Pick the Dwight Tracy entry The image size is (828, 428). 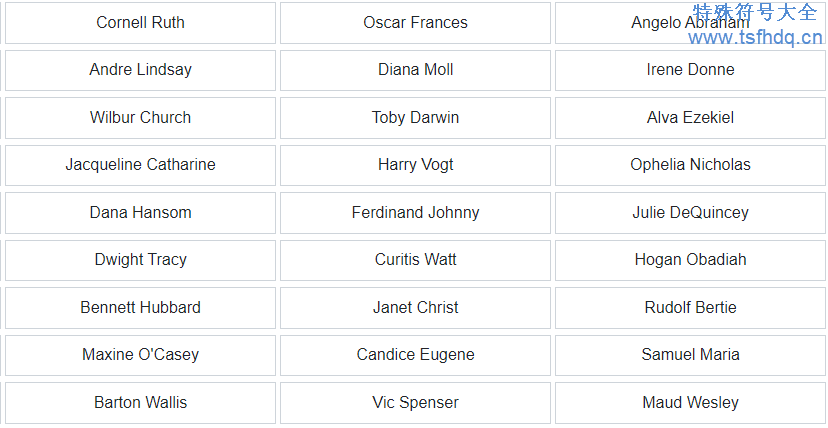click(x=140, y=260)
